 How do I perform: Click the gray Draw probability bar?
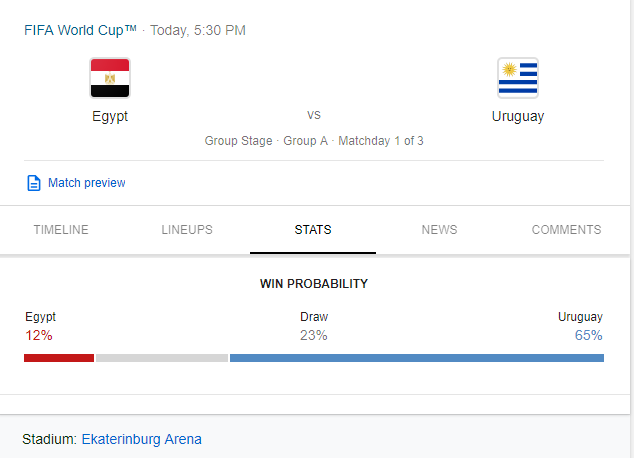162,358
